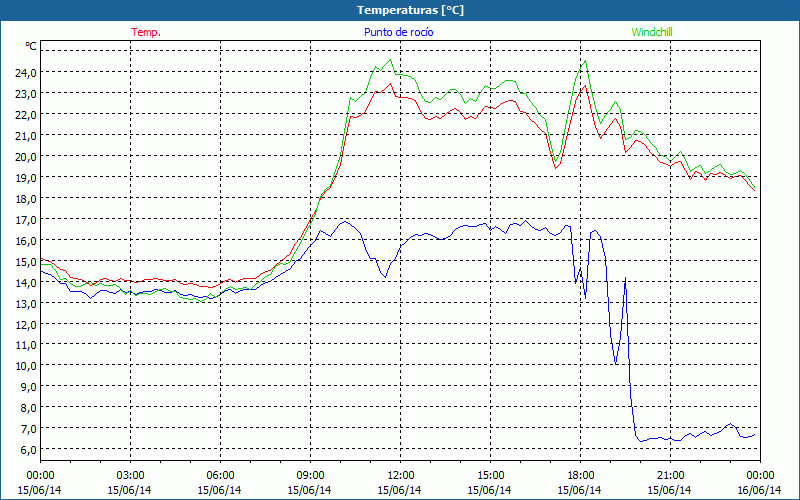800x500 pixels.
Task: Click the 21,0 y-axis value
Action: coord(26,135)
